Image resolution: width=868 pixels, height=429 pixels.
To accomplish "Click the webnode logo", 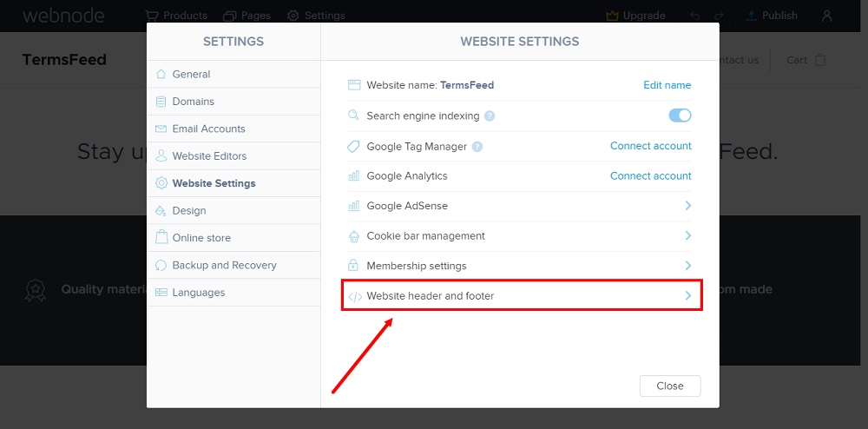I will tap(63, 16).
